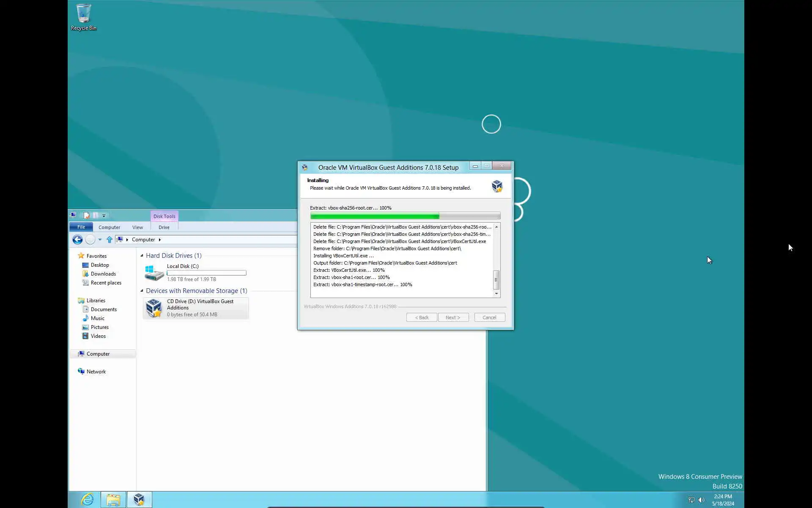Open the File menu in Explorer
This screenshot has width=812, height=508.
pos(81,227)
